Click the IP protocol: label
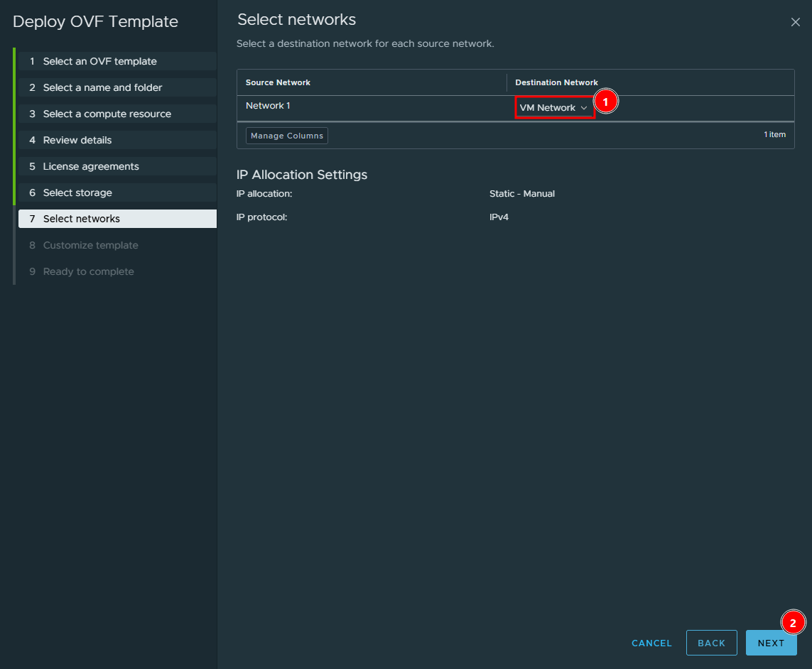 [x=261, y=217]
